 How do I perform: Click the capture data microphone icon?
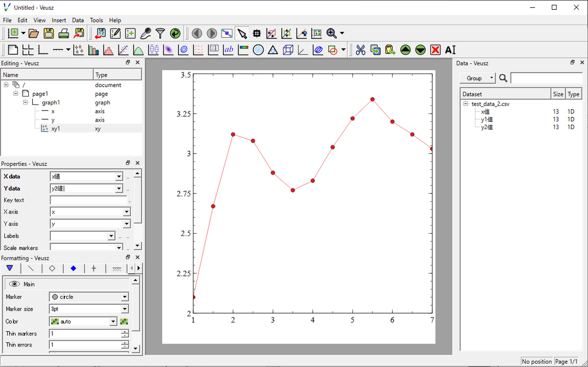coord(146,33)
